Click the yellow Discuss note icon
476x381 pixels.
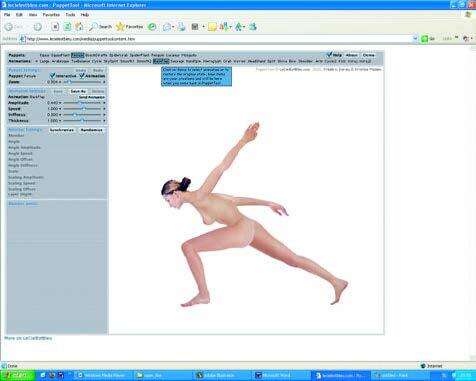click(212, 27)
